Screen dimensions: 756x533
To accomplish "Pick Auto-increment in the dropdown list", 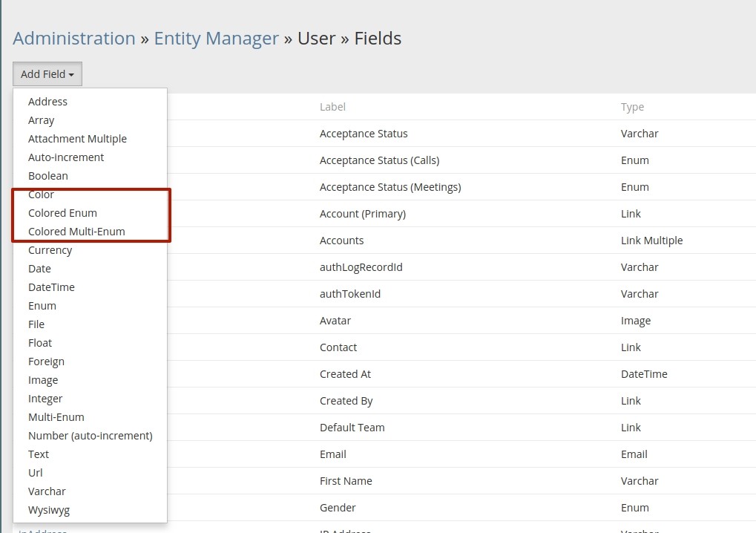I will [x=66, y=157].
